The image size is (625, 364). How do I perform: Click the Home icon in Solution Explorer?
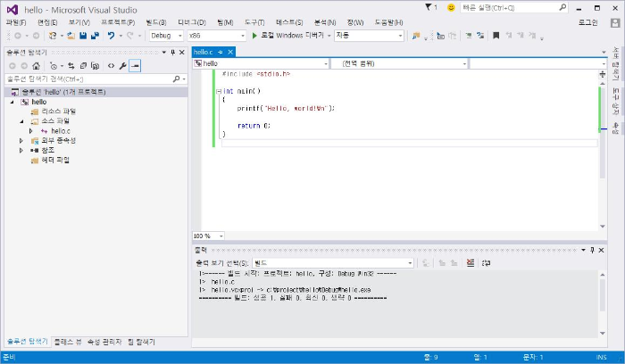(x=37, y=66)
